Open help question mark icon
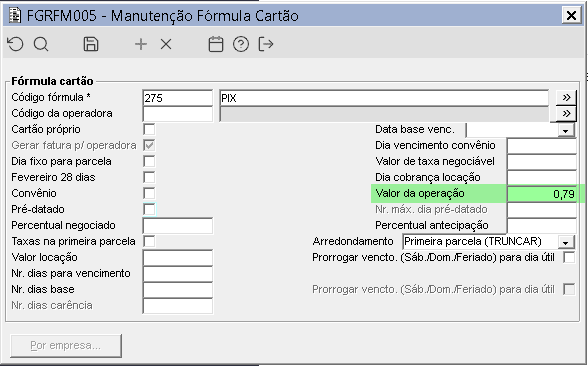The width and height of the screenshot is (588, 366). tap(241, 44)
